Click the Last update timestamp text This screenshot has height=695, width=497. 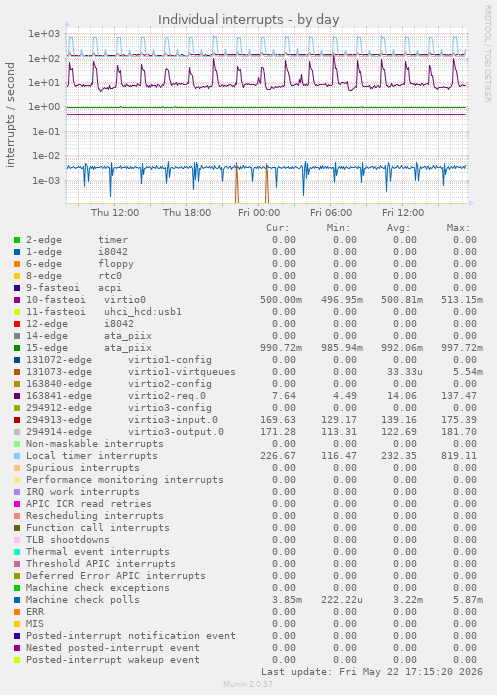point(372,672)
